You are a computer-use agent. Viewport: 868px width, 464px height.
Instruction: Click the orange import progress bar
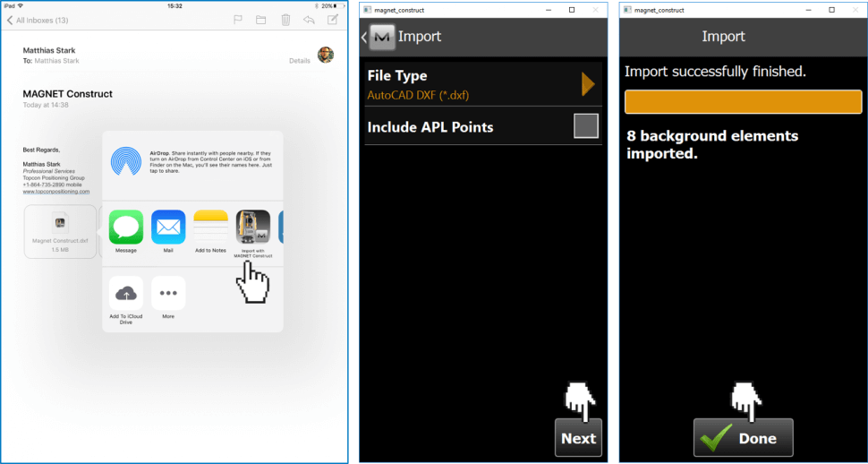tap(744, 102)
